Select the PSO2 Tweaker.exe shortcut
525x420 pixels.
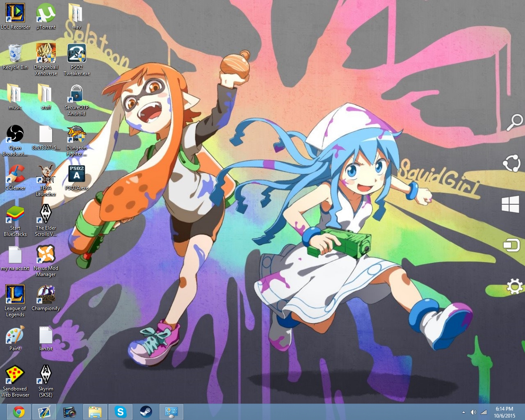click(77, 59)
